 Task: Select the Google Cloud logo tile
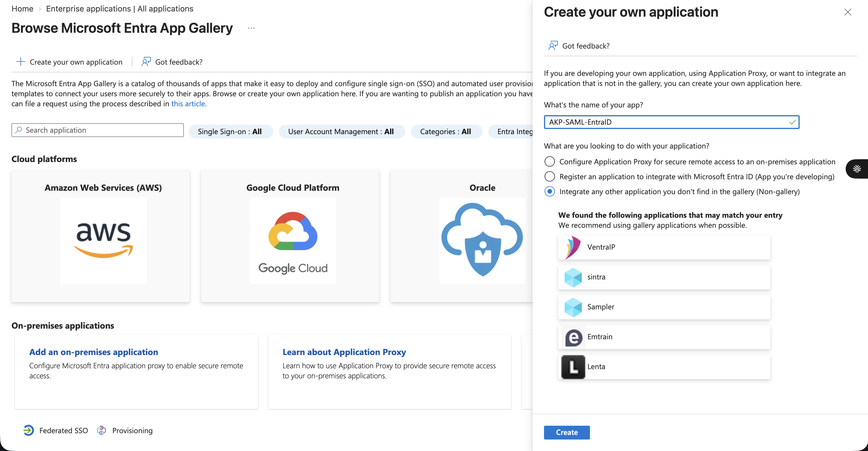(x=293, y=240)
